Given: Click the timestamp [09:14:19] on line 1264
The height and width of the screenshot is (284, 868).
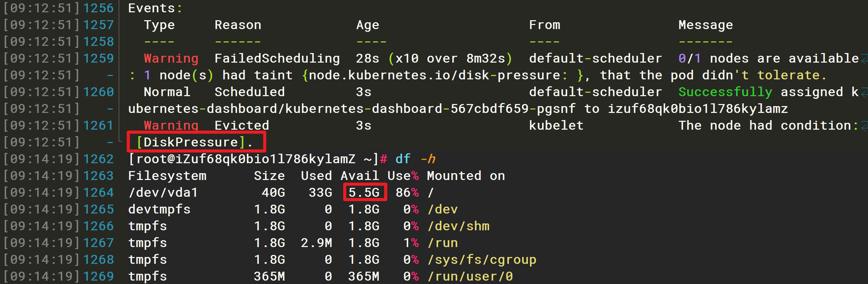Looking at the screenshot, I should [41, 193].
